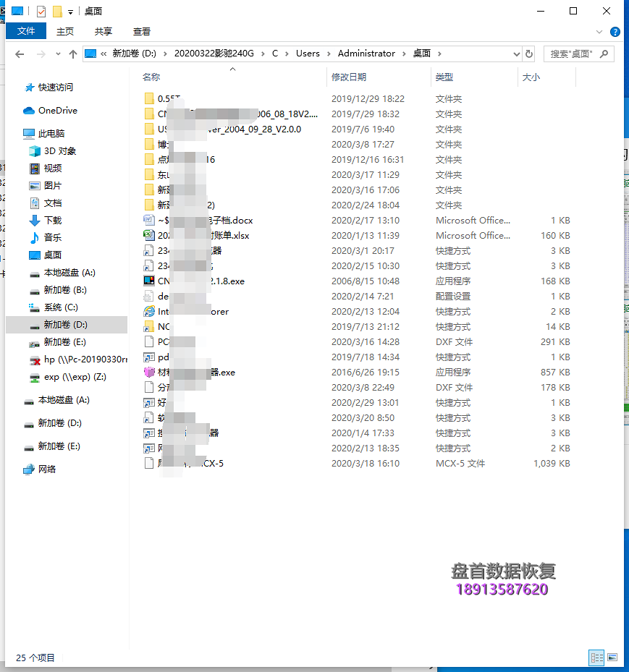
Task: Switch to details view layout icon
Action: pos(596,658)
